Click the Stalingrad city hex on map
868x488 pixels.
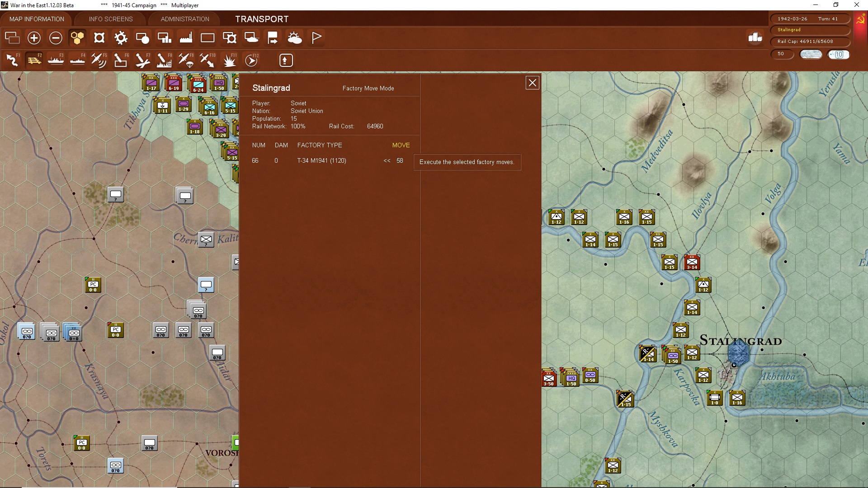pyautogui.click(x=738, y=353)
